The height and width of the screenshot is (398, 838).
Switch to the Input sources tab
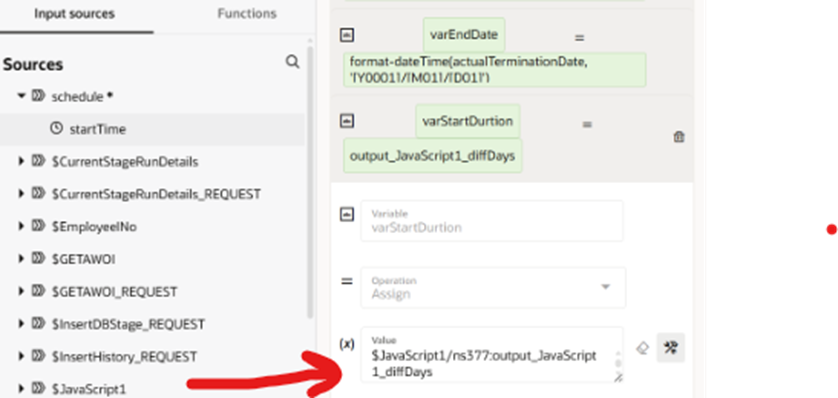click(x=74, y=14)
